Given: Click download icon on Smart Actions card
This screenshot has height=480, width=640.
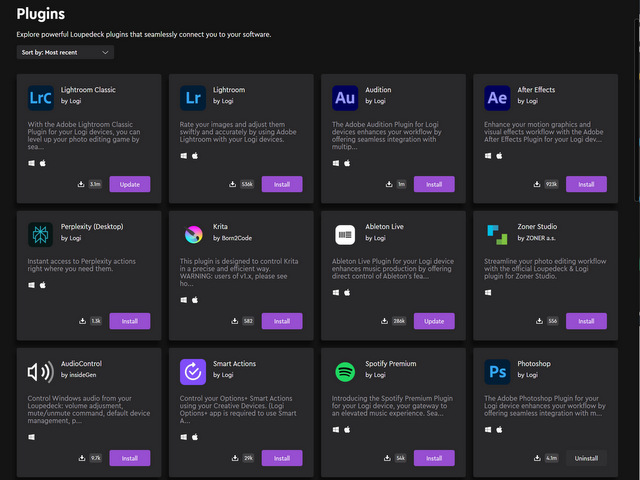Looking at the screenshot, I should (235, 458).
